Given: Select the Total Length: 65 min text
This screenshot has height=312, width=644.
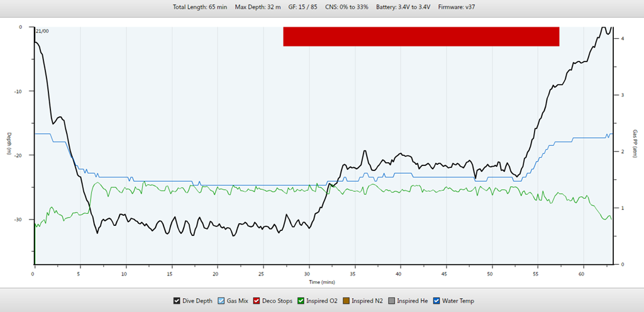Looking at the screenshot, I should pyautogui.click(x=201, y=8).
